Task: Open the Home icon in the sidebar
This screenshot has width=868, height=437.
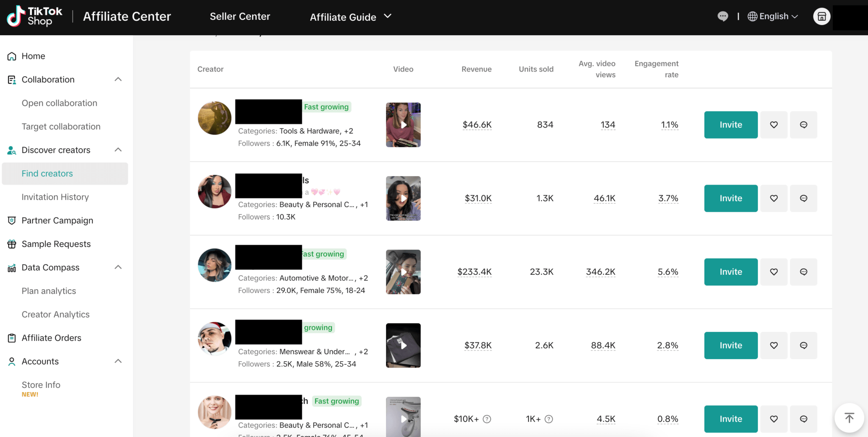Action: point(11,56)
